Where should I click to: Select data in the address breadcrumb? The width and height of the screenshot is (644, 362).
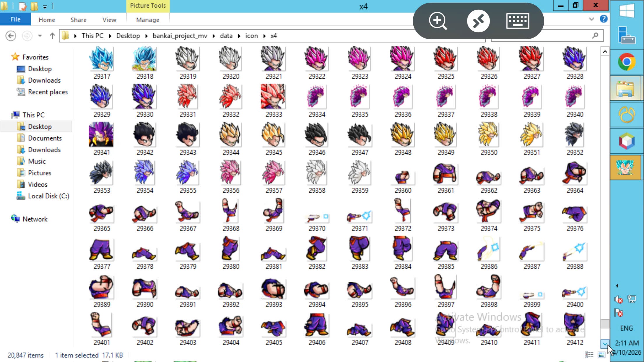click(226, 36)
